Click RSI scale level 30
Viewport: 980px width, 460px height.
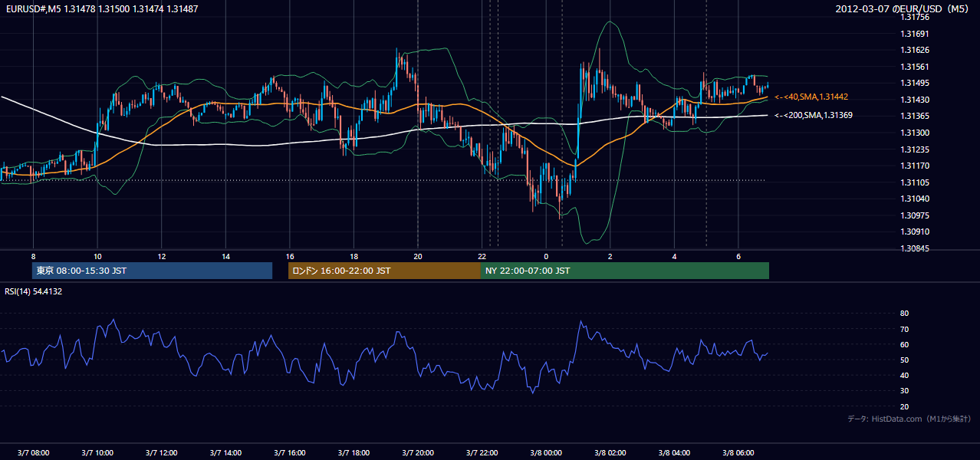click(904, 391)
